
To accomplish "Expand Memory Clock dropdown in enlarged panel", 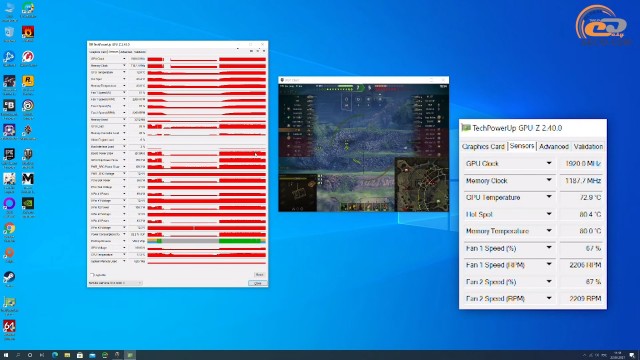I will coord(549,180).
